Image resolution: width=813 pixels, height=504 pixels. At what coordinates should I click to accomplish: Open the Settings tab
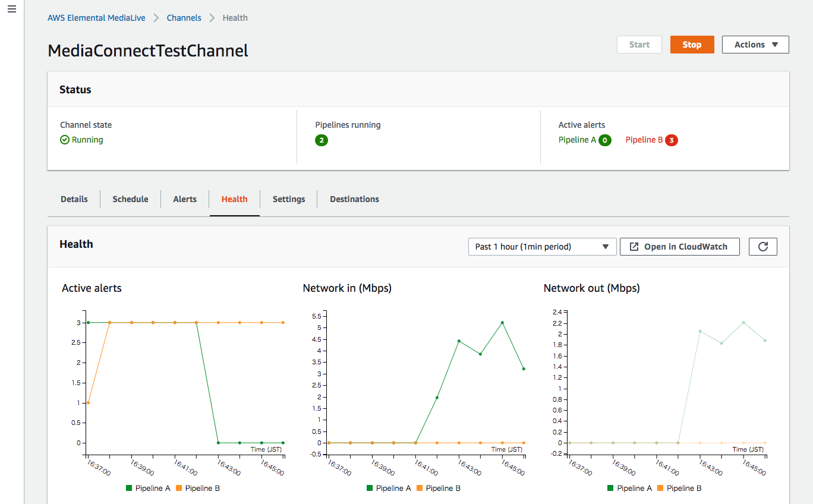[289, 199]
